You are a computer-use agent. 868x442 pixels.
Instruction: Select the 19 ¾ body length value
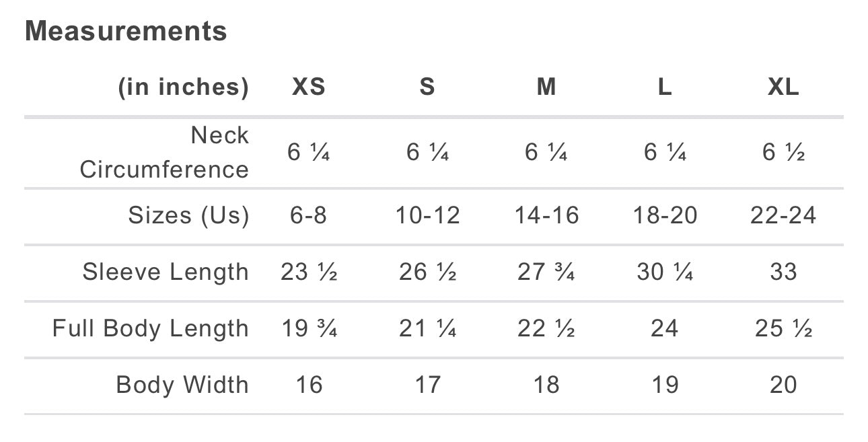click(309, 328)
